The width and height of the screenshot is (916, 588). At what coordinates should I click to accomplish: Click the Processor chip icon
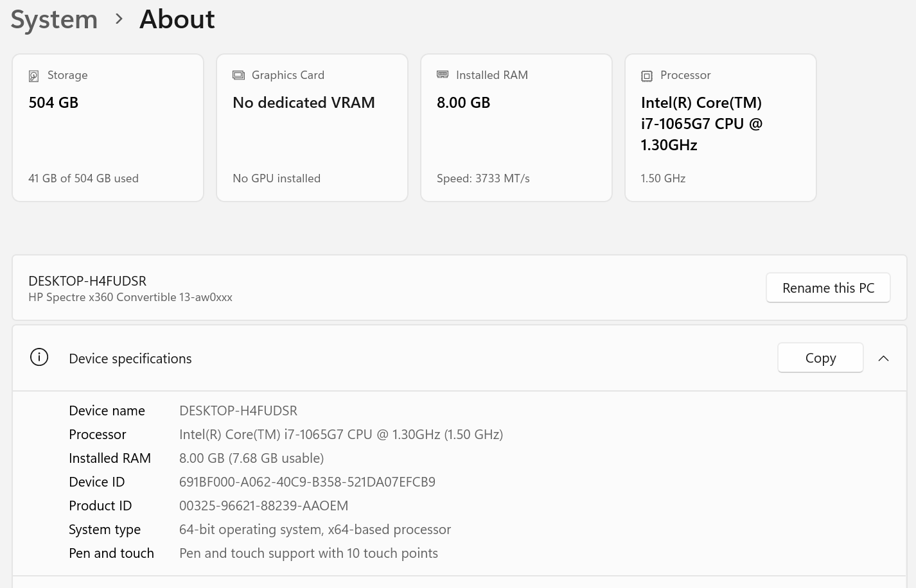coord(647,76)
